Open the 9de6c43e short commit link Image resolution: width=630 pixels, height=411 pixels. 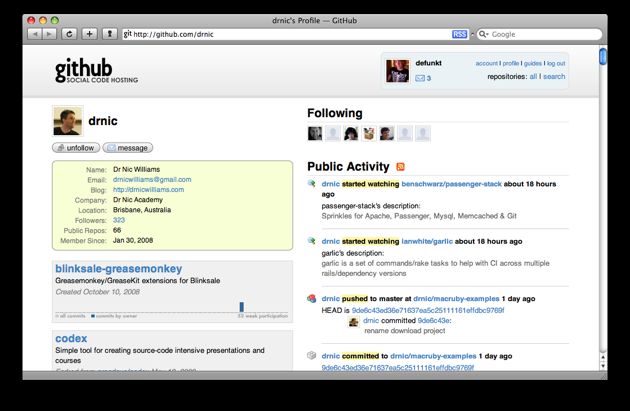tap(434, 321)
